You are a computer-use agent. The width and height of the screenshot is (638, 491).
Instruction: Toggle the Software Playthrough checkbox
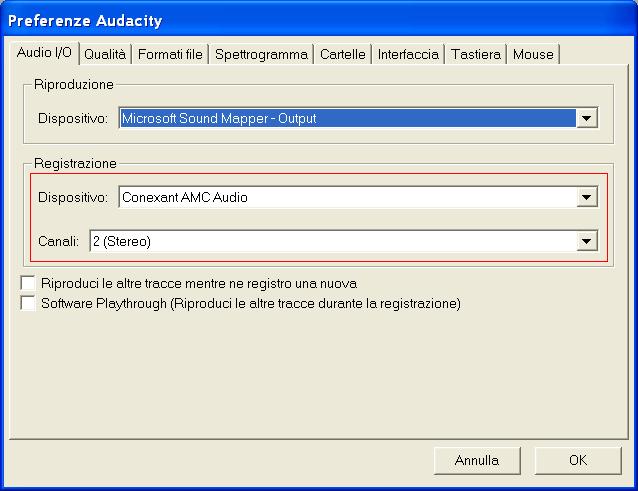(28, 303)
